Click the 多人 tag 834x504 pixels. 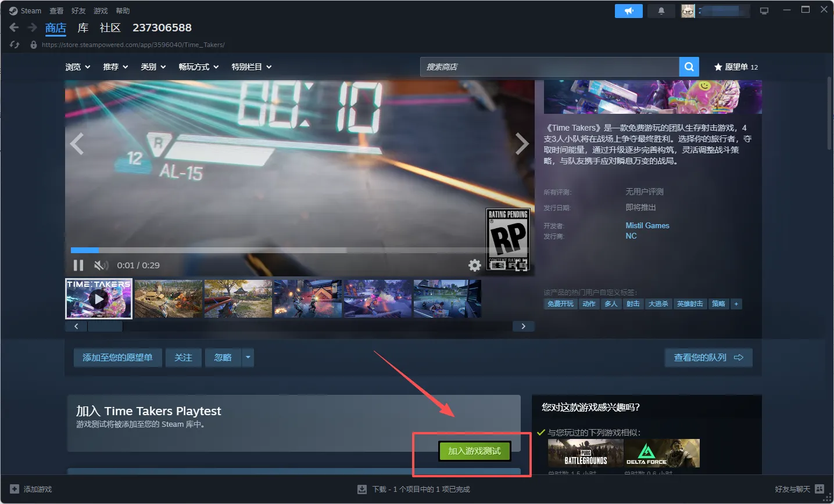[611, 304]
